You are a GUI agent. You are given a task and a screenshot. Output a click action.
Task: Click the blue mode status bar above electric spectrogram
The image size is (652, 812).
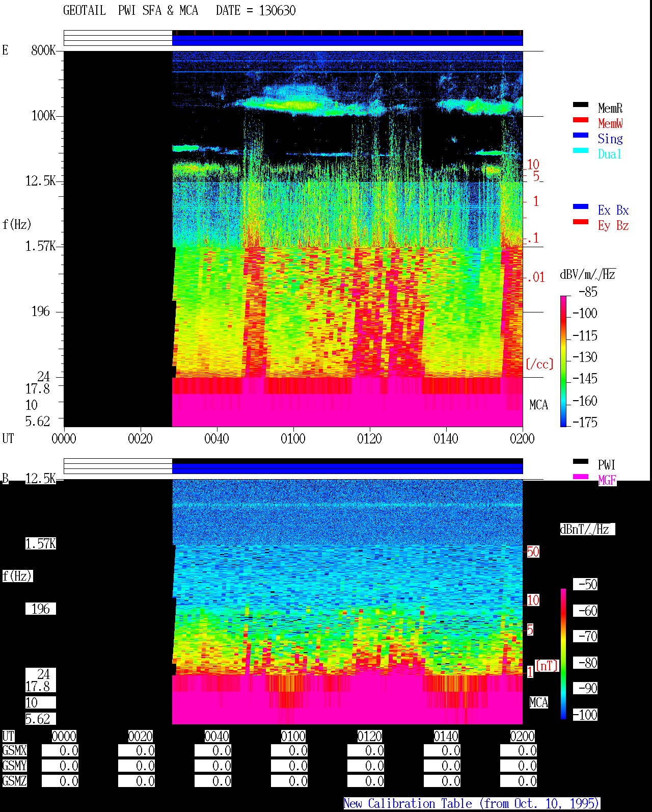pyautogui.click(x=347, y=40)
